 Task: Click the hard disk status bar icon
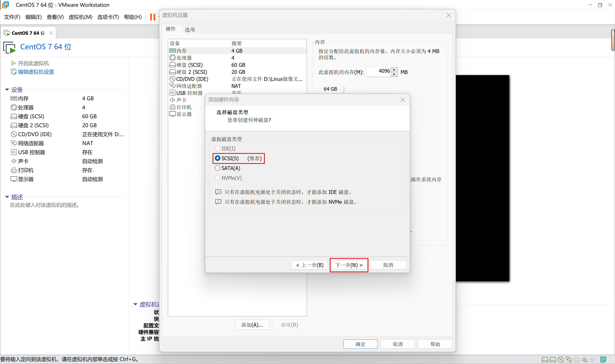coord(545,360)
